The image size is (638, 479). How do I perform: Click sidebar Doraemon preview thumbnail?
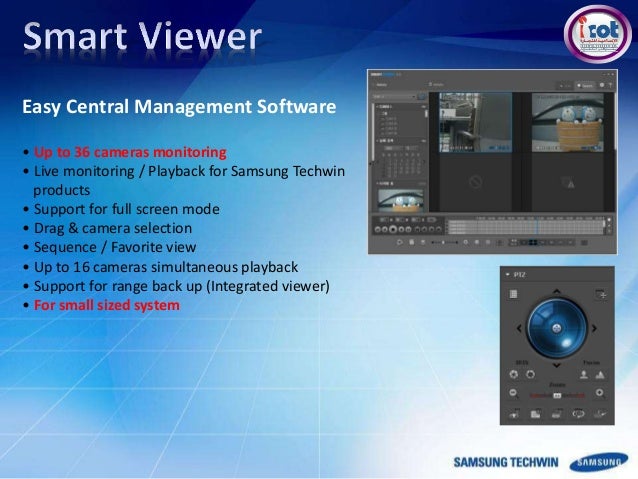coord(400,200)
